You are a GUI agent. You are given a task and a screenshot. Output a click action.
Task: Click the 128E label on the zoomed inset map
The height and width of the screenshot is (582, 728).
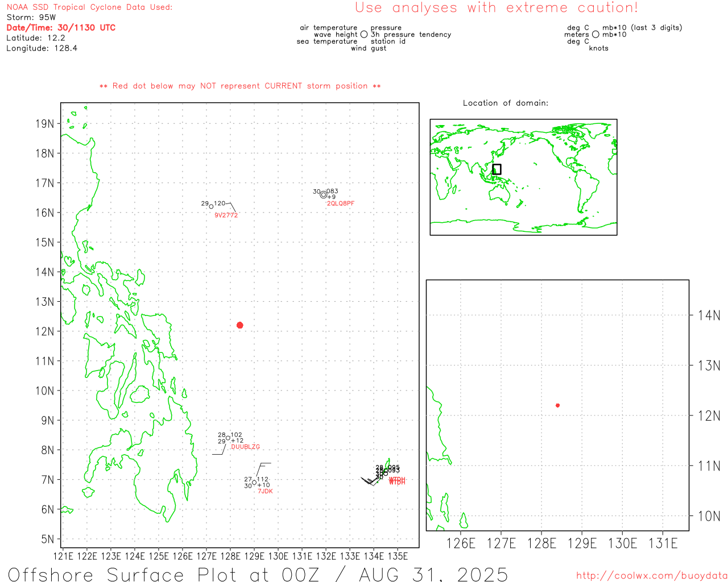point(541,543)
